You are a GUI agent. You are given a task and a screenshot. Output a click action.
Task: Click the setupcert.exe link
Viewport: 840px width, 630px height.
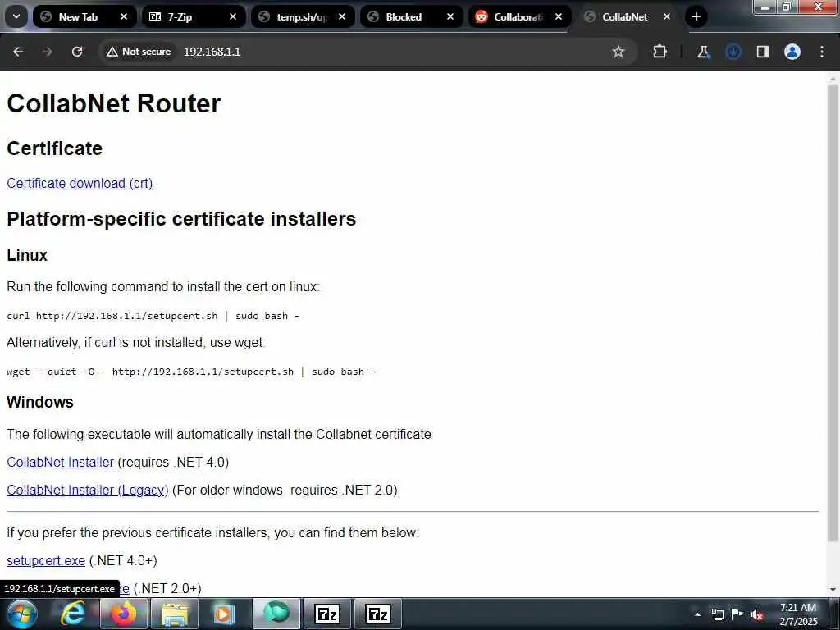46,560
